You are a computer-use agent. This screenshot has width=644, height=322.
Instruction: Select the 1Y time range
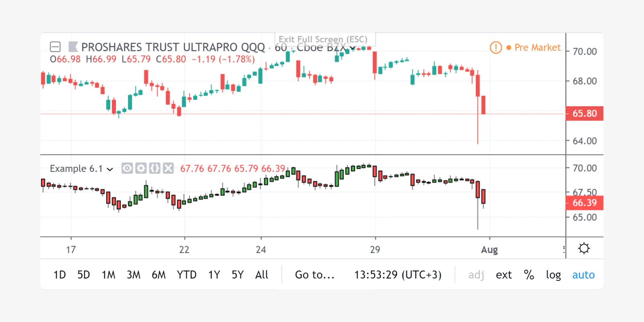click(x=214, y=275)
